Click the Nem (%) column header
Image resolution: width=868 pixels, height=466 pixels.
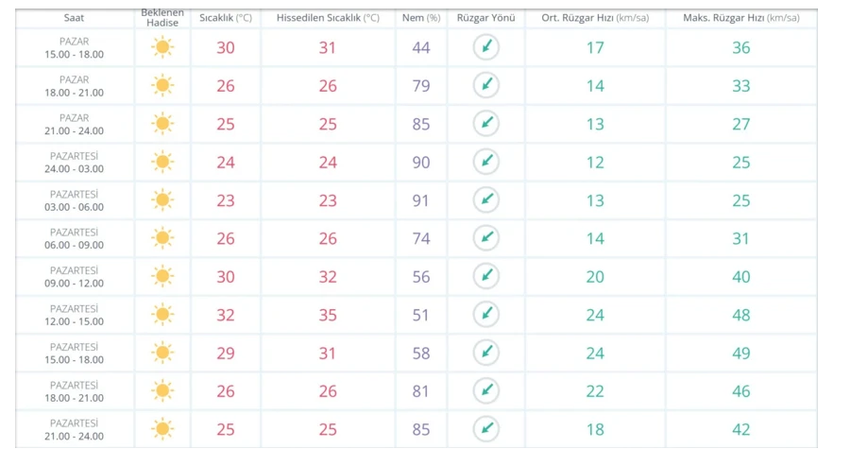click(421, 18)
